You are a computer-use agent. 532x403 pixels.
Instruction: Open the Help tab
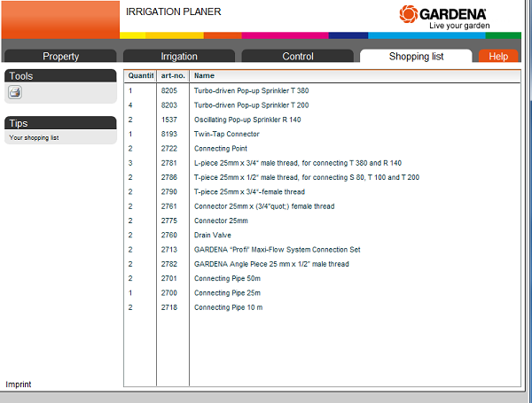[x=498, y=56]
